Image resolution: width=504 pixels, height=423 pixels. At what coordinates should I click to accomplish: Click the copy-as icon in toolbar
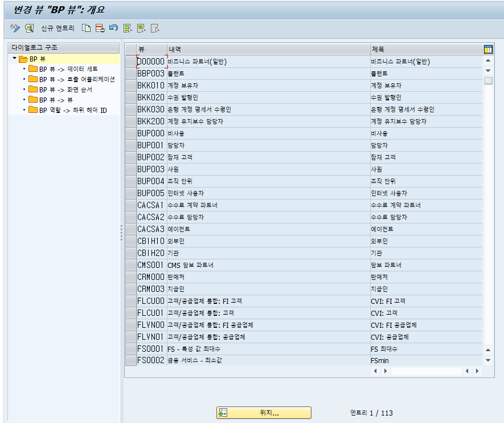(x=86, y=29)
